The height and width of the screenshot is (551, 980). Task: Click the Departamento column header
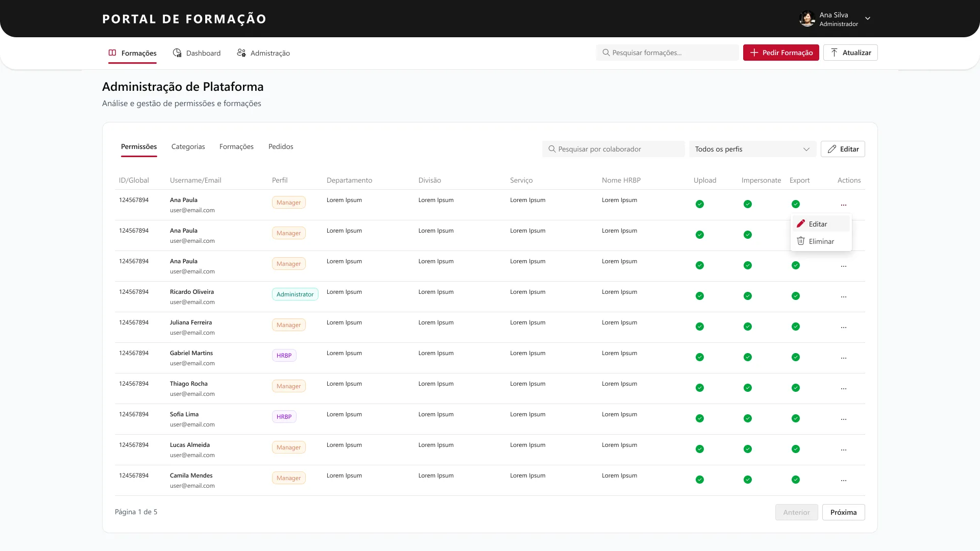(x=350, y=181)
